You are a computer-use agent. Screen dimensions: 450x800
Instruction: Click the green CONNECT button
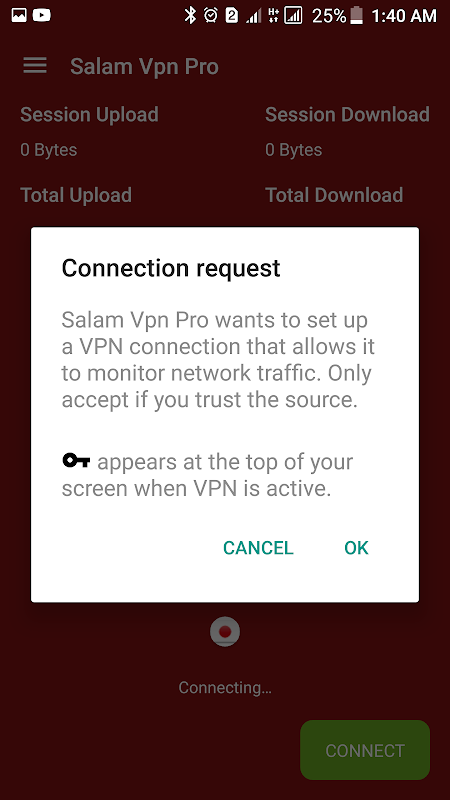tap(365, 750)
